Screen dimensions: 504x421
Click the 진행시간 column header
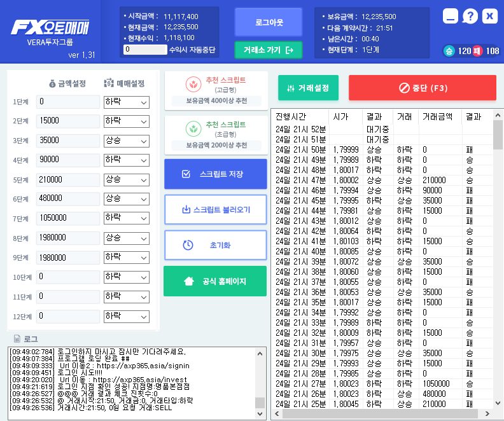pos(300,116)
